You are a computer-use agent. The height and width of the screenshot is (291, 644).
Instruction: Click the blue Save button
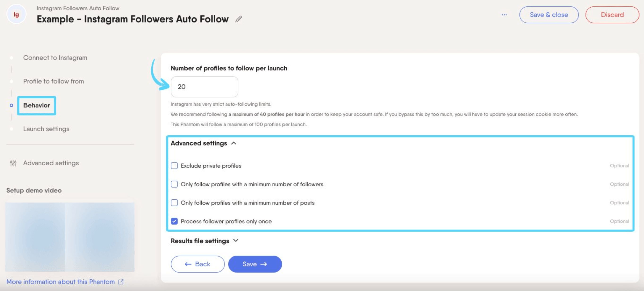tap(255, 264)
